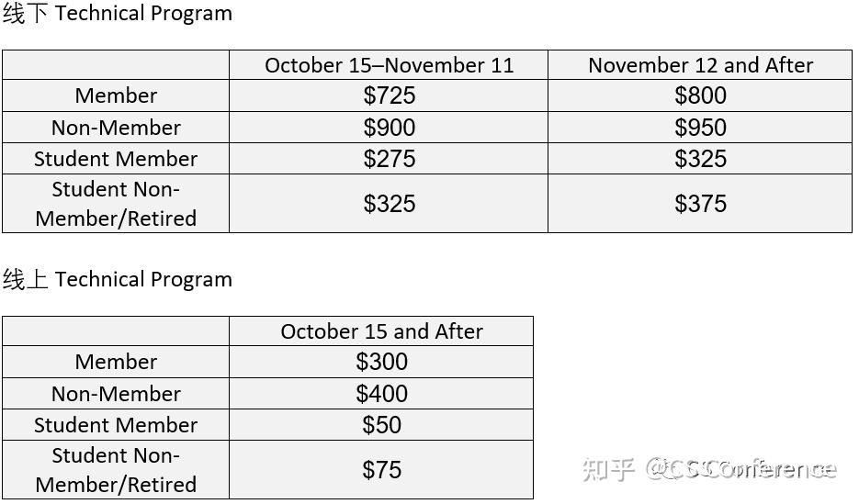Click the $900 Non-Member price cell
859x504 pixels.
click(x=389, y=128)
